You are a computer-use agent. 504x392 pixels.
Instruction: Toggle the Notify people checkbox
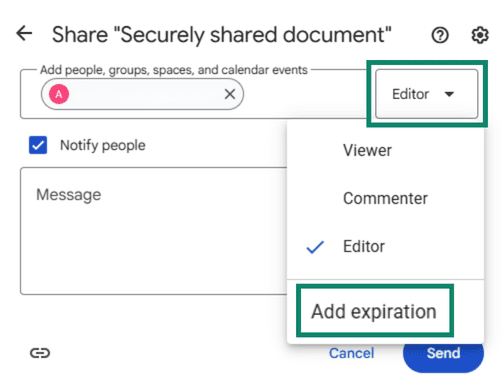(x=38, y=145)
